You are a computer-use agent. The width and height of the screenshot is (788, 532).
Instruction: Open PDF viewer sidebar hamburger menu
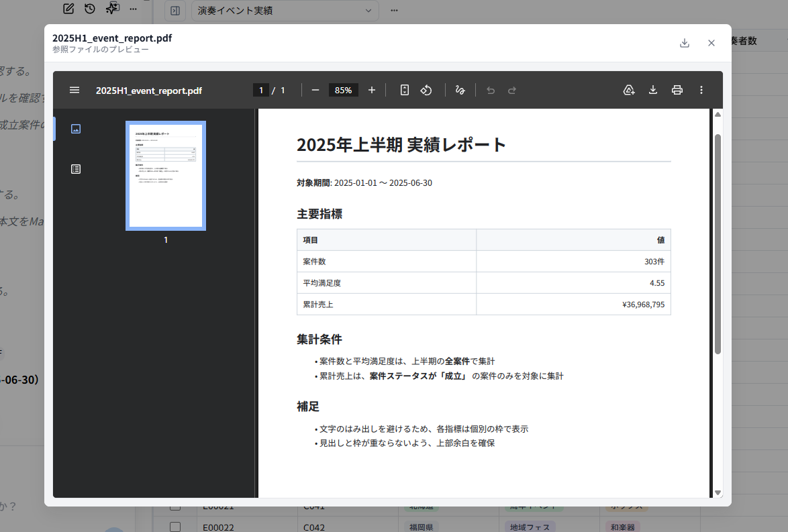pyautogui.click(x=75, y=91)
